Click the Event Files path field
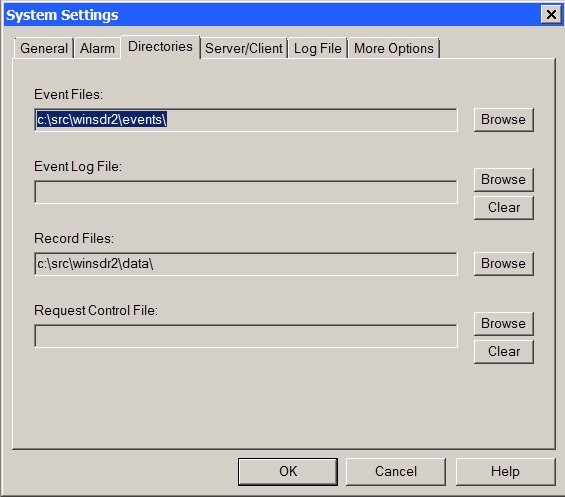This screenshot has height=497, width=565. [246, 120]
